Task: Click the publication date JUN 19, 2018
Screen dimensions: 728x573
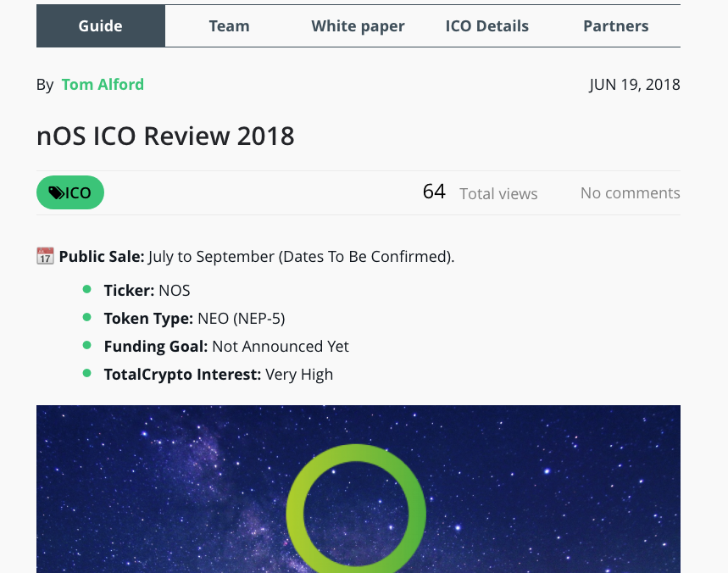Action: tap(635, 84)
